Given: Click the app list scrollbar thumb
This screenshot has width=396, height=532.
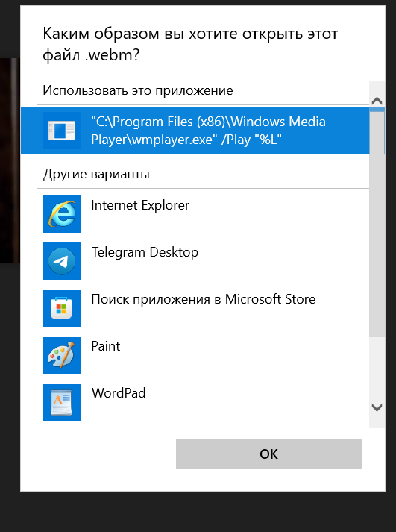Looking at the screenshot, I should (377, 223).
